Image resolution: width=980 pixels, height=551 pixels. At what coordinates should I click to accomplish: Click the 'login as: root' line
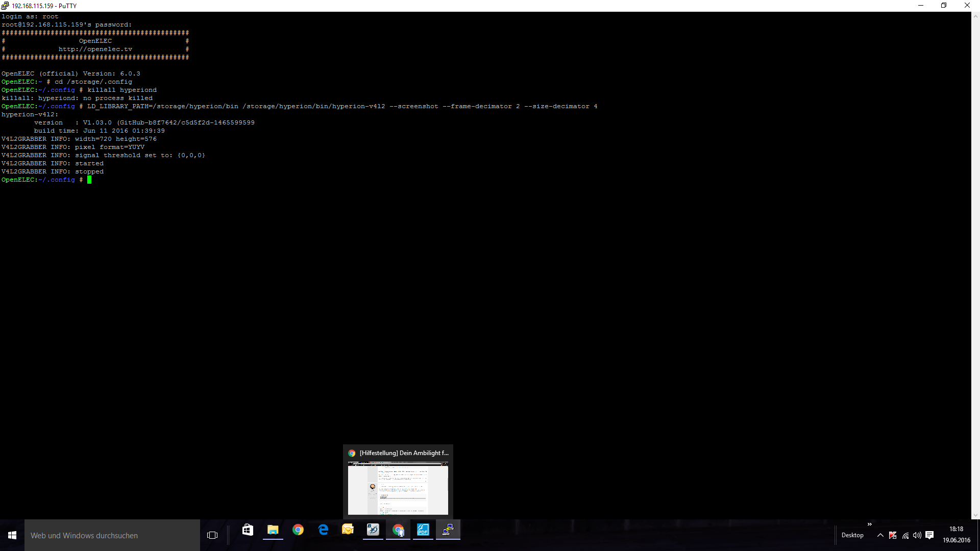point(30,17)
